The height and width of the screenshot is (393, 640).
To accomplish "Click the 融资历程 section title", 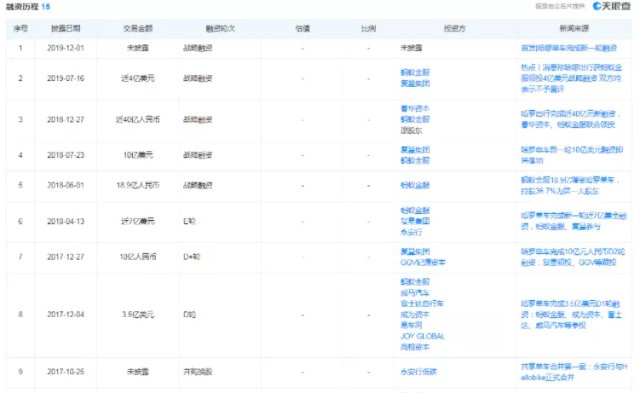I will (x=22, y=7).
